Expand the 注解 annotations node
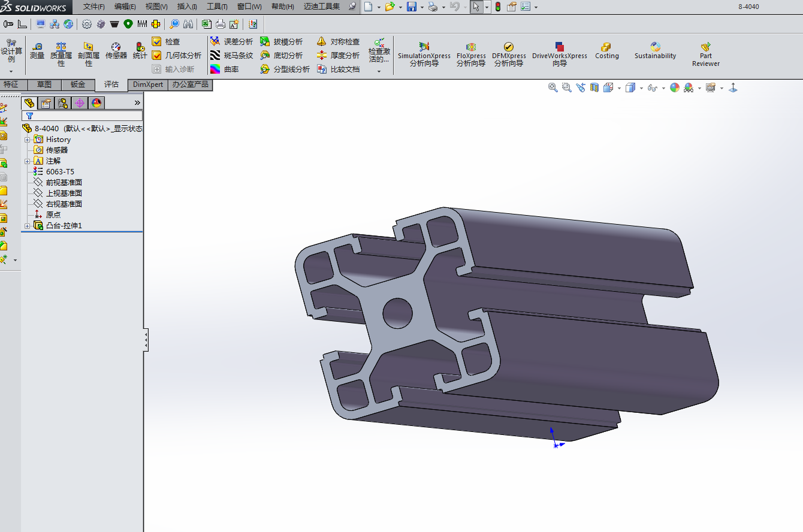803x532 pixels. [27, 161]
